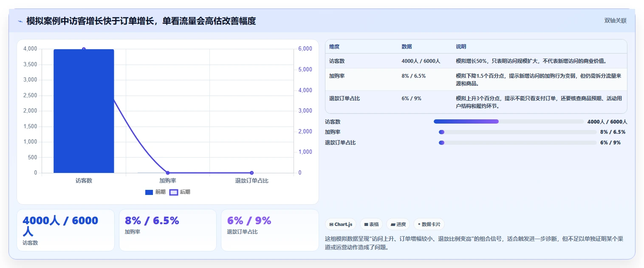Click the purple outlined 后期 legend swatch
This screenshot has width=644, height=268.
pos(173,192)
